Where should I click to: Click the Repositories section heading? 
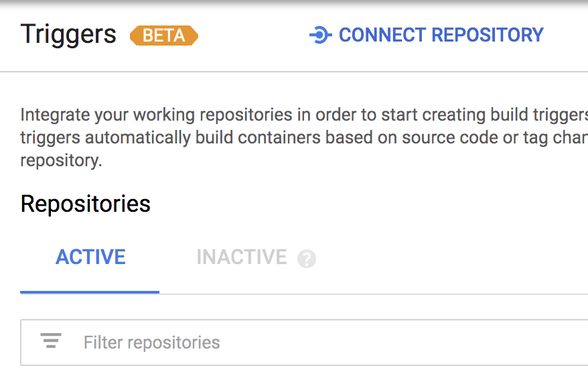point(86,204)
